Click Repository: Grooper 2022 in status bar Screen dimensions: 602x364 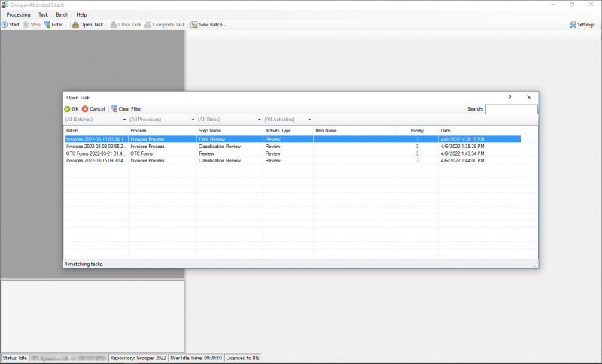[138, 358]
